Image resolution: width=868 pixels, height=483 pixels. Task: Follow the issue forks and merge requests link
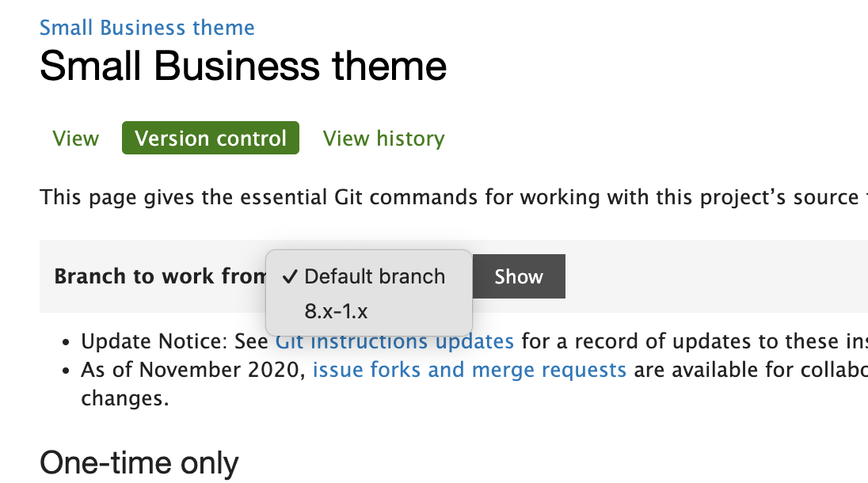point(470,369)
